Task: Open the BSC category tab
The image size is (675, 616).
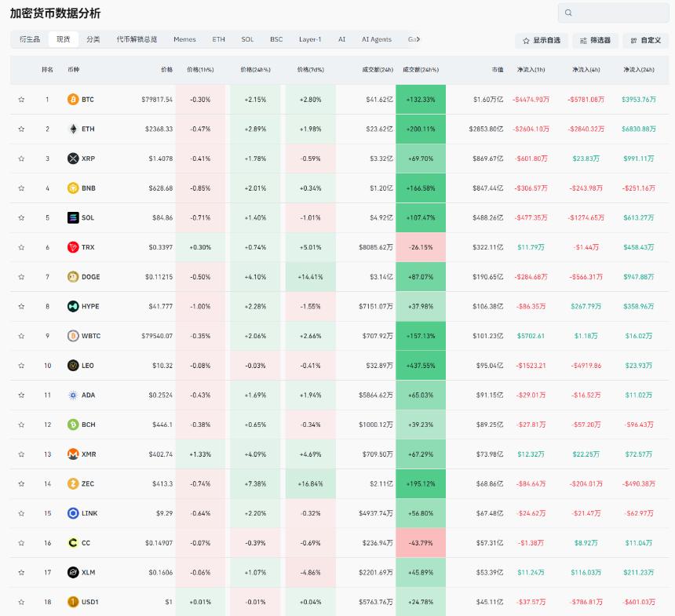Action: (276, 39)
